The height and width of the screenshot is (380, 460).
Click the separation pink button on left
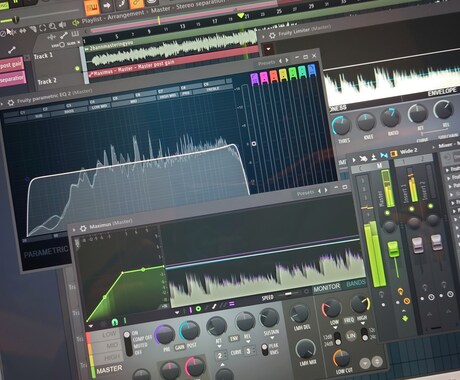(x=12, y=79)
